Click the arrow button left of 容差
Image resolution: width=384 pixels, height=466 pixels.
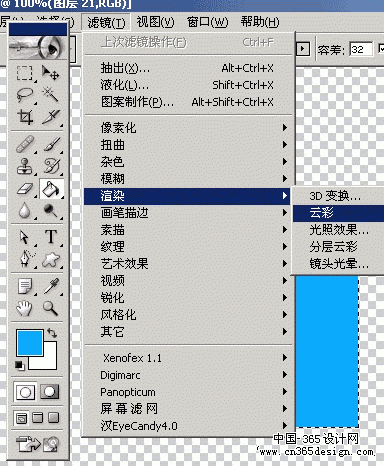(x=303, y=49)
